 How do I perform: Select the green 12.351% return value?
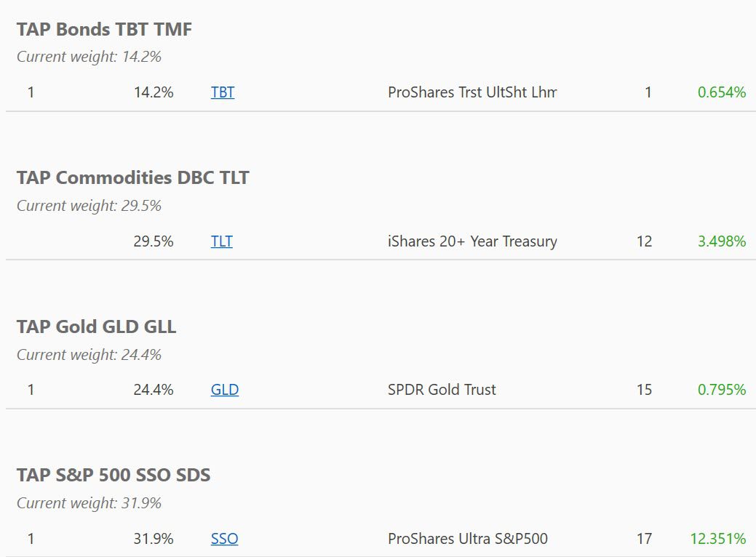718,539
